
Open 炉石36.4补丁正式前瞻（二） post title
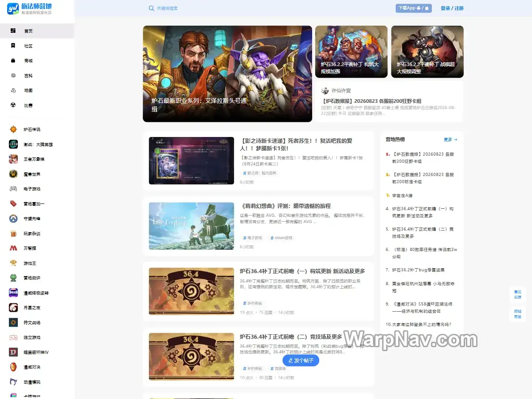click(291, 336)
